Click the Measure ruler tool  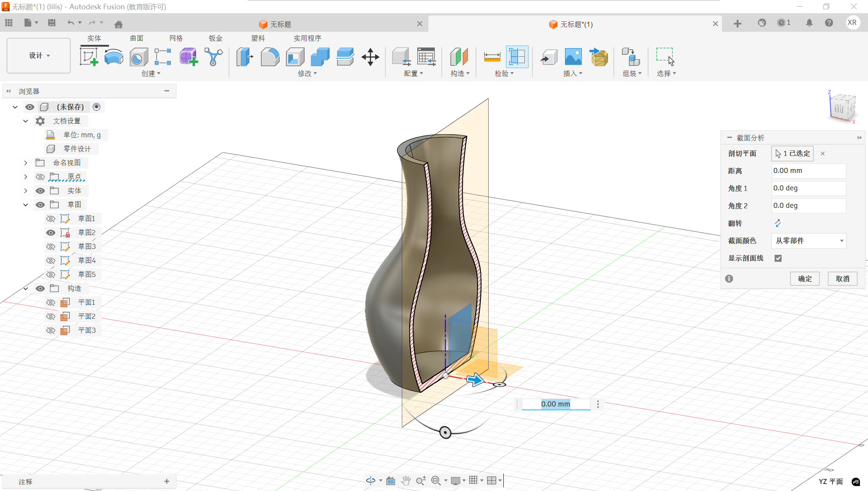click(492, 57)
